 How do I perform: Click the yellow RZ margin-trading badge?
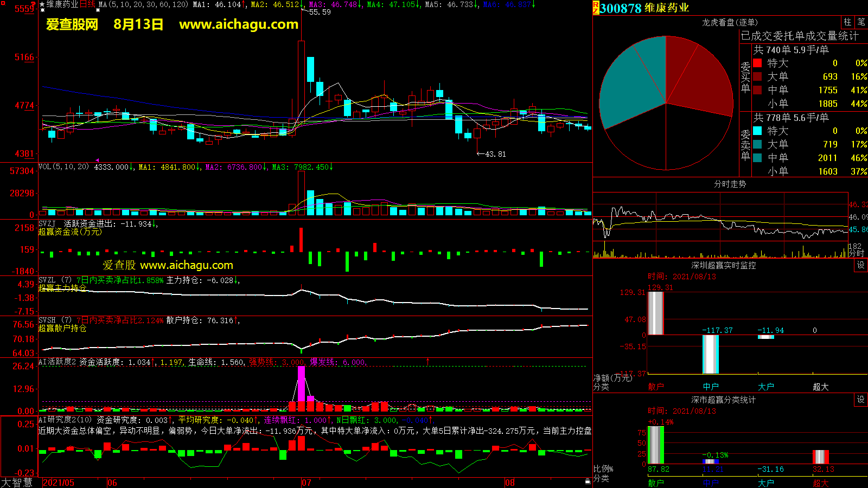click(596, 8)
